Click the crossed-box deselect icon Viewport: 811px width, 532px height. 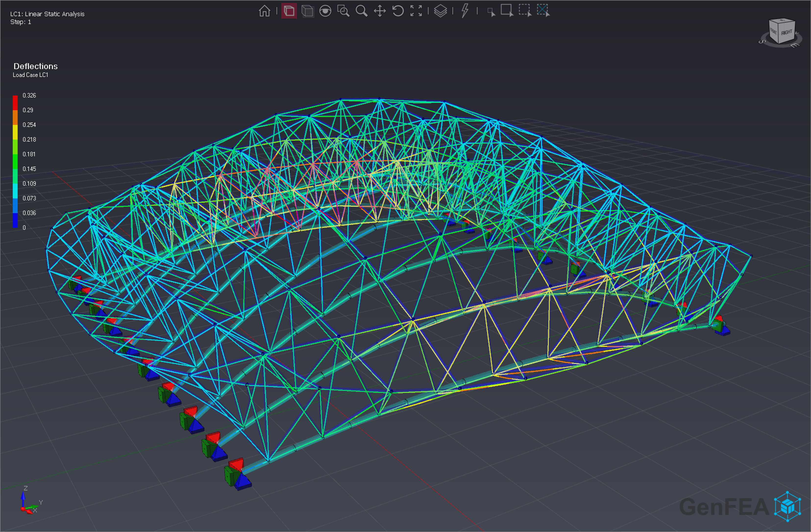[x=543, y=10]
